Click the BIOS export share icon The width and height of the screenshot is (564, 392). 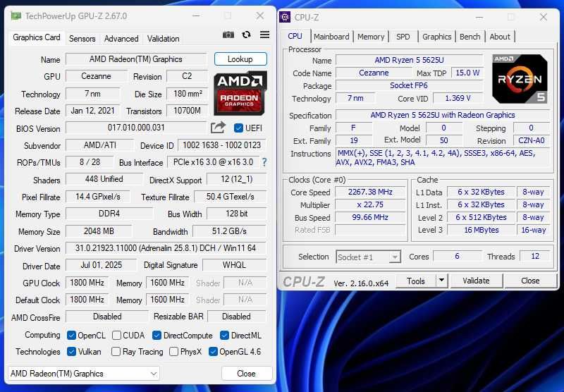coord(218,128)
